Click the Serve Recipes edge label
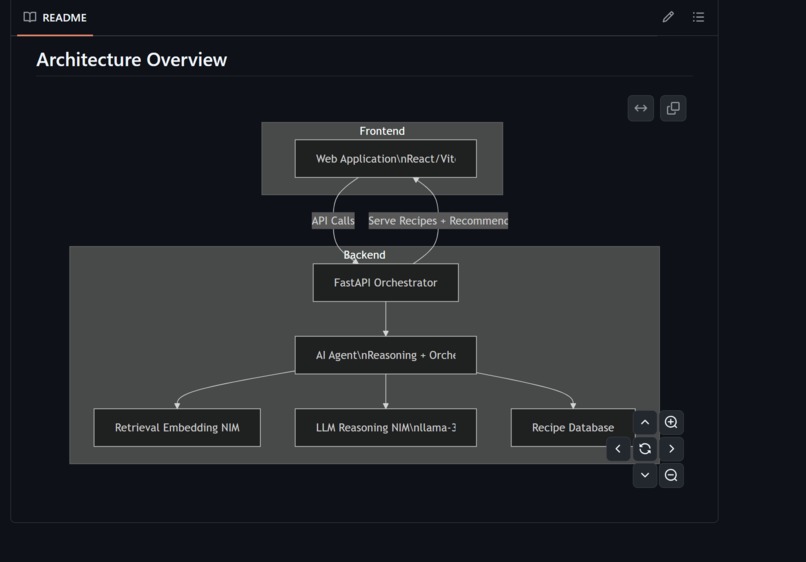The width and height of the screenshot is (806, 562). click(438, 221)
